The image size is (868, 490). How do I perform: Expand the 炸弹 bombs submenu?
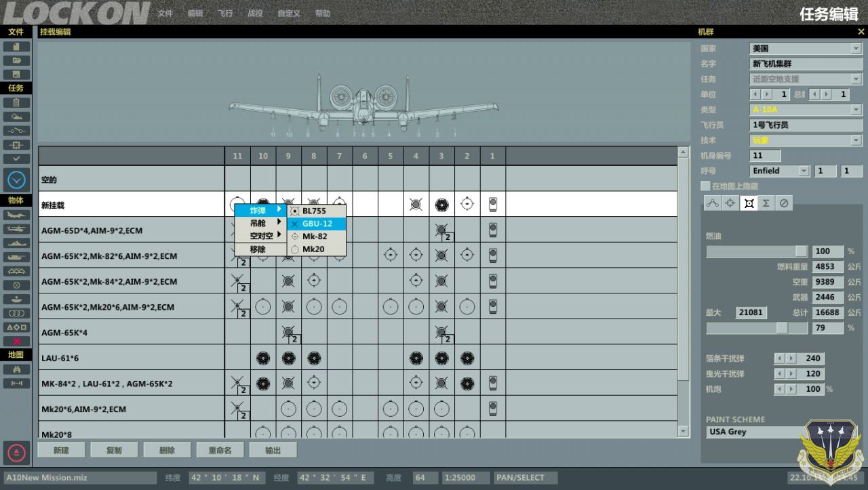coord(260,210)
